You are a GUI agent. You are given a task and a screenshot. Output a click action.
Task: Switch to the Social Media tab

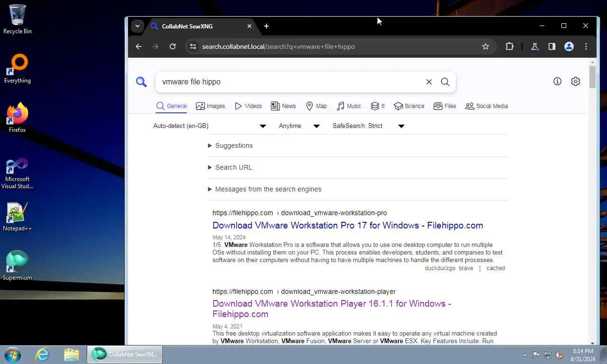486,106
